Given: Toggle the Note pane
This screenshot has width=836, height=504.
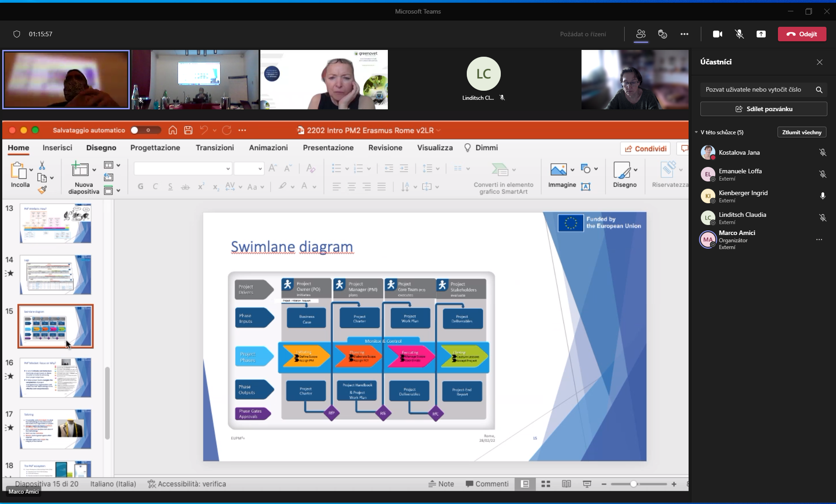Looking at the screenshot, I should pyautogui.click(x=441, y=484).
